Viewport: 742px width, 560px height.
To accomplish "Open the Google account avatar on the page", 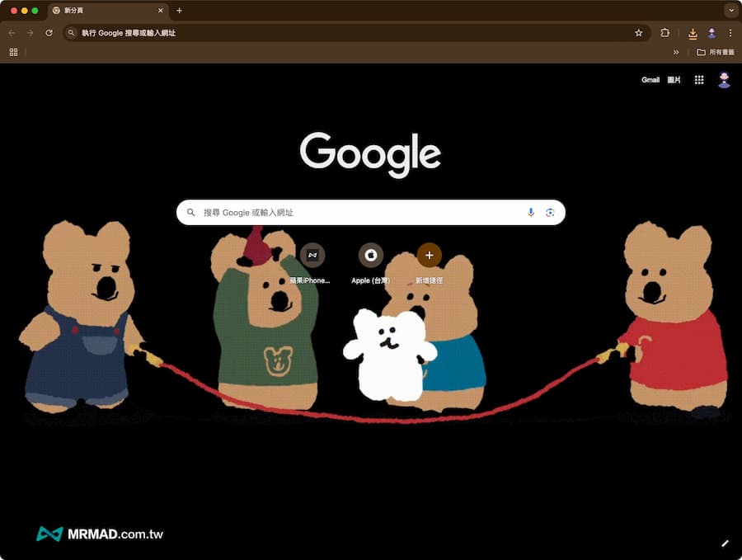I will tap(724, 80).
